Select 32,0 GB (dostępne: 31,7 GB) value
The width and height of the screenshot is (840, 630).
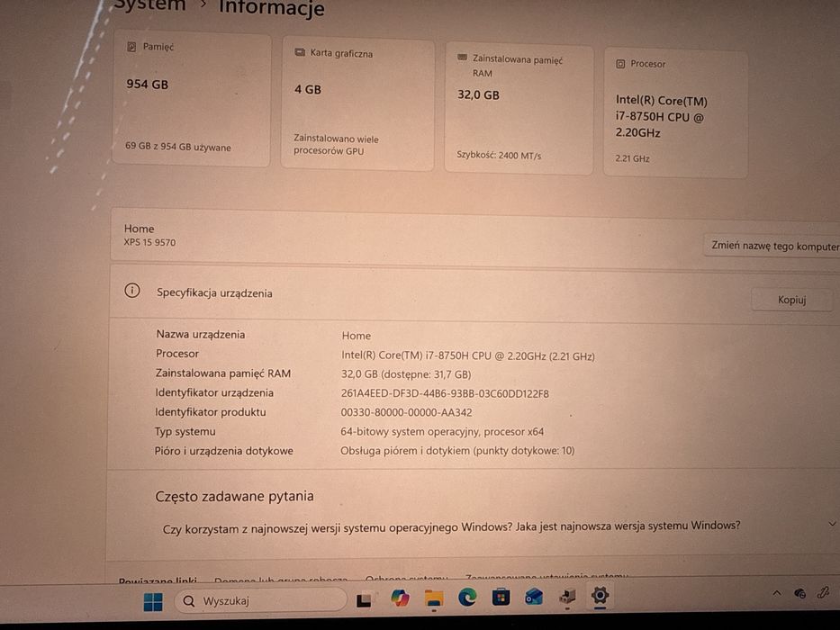[406, 373]
